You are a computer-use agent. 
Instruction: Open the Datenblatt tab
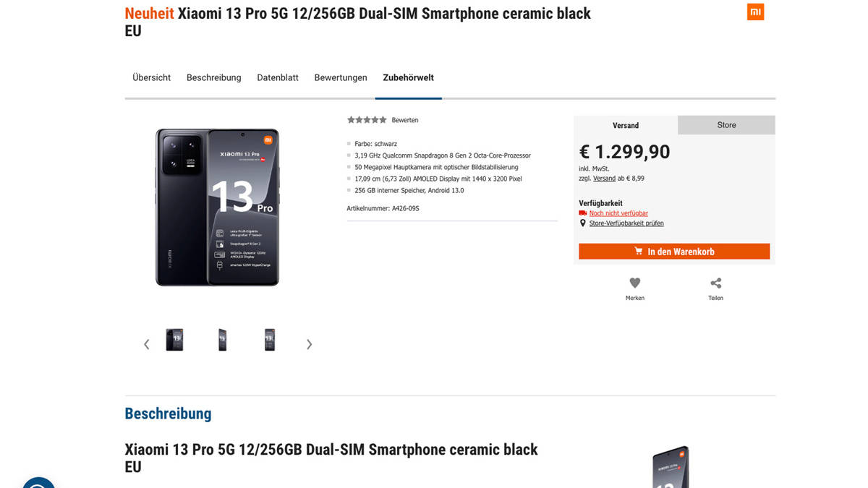coord(278,77)
